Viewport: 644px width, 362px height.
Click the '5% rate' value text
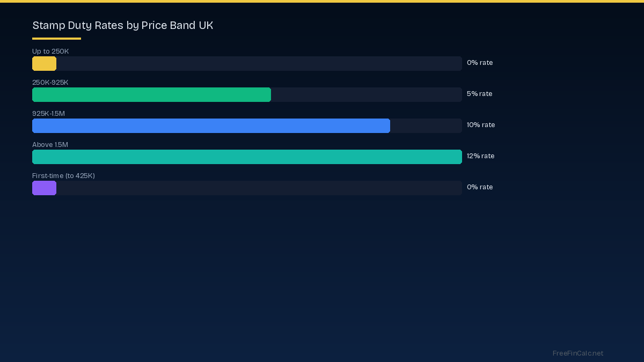click(479, 94)
